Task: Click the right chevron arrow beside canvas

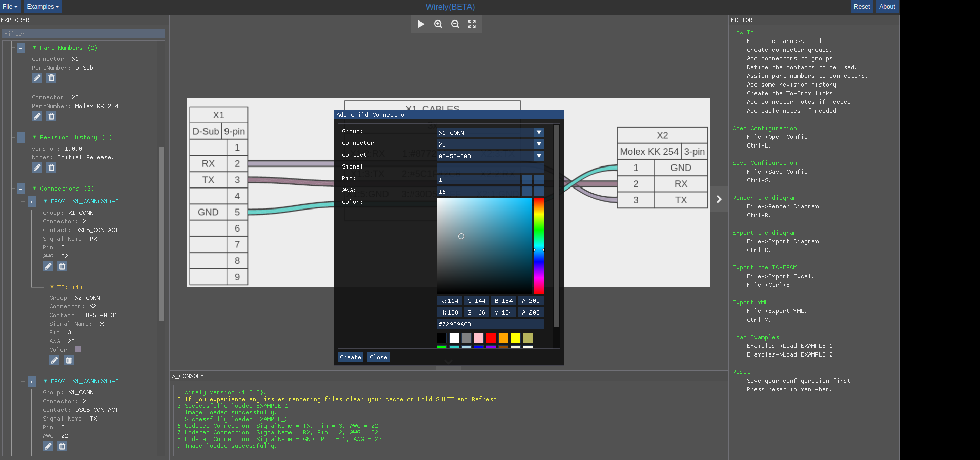Action: [719, 199]
